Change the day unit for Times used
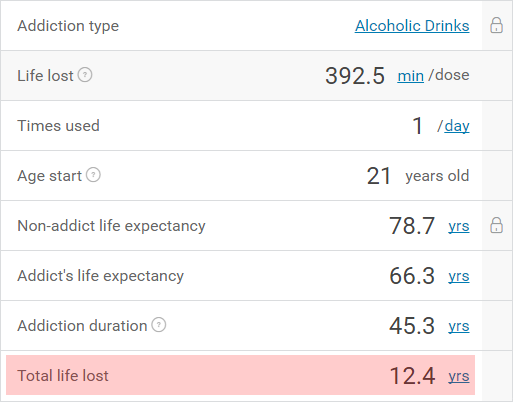This screenshot has height=402, width=513. pyautogui.click(x=457, y=126)
